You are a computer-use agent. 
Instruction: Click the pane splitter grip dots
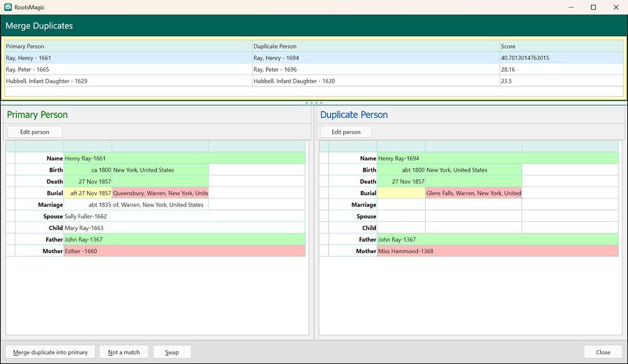pos(313,103)
